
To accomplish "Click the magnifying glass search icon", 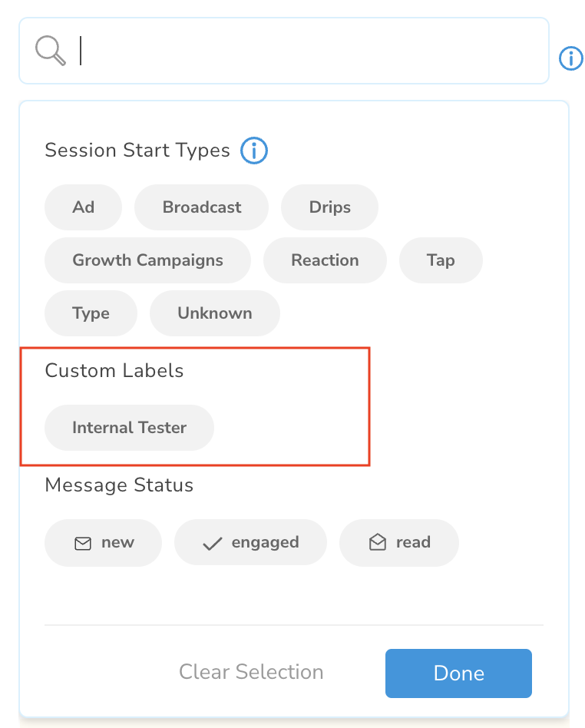I will click(x=51, y=51).
